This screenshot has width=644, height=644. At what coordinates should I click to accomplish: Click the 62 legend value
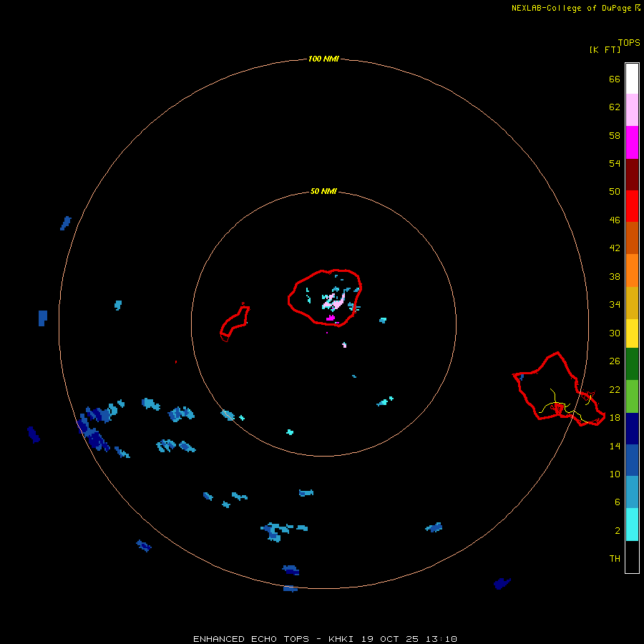point(615,107)
